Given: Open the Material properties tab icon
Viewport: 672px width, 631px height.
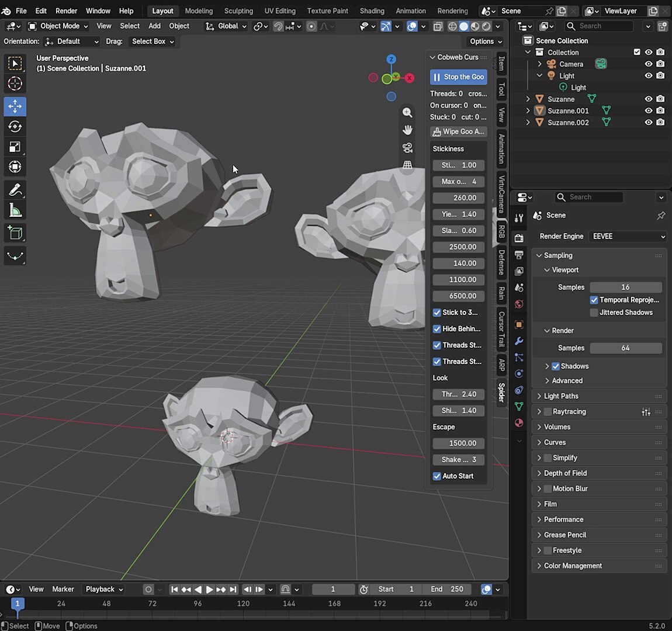Looking at the screenshot, I should pyautogui.click(x=519, y=423).
